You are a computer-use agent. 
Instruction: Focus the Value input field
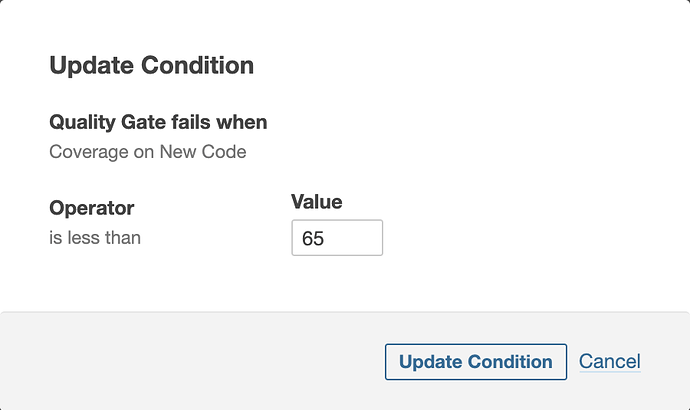[x=337, y=239]
